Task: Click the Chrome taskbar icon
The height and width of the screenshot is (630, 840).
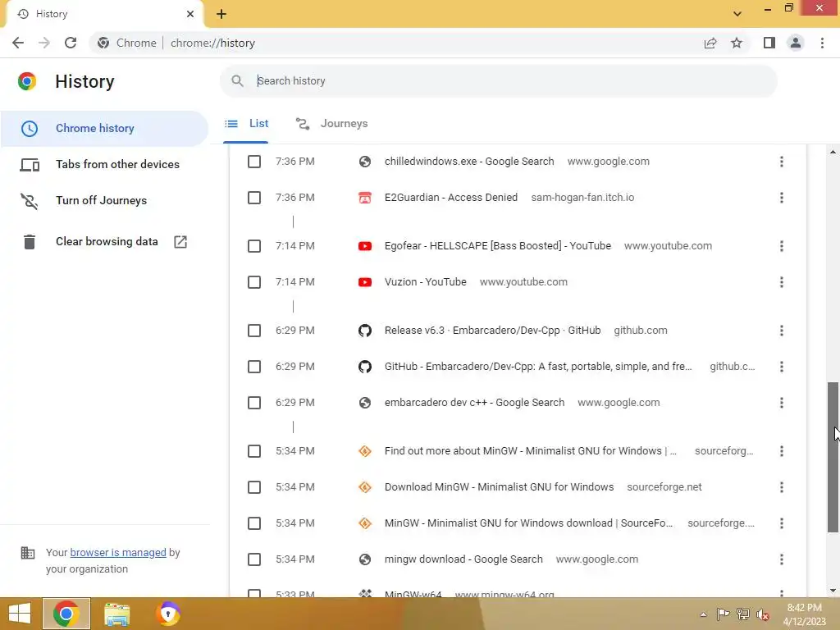Action: click(x=66, y=614)
